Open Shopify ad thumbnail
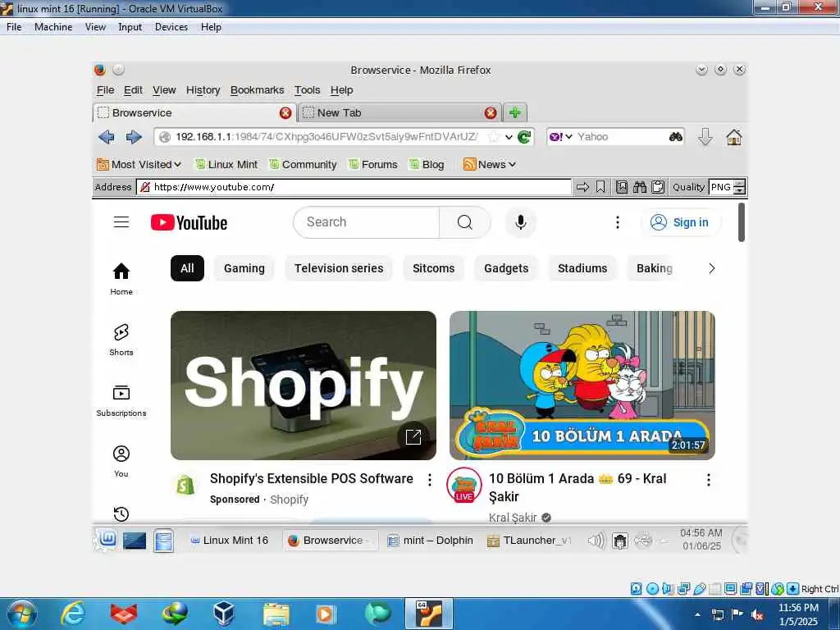Screen dimensions: 840x630 pos(304,386)
